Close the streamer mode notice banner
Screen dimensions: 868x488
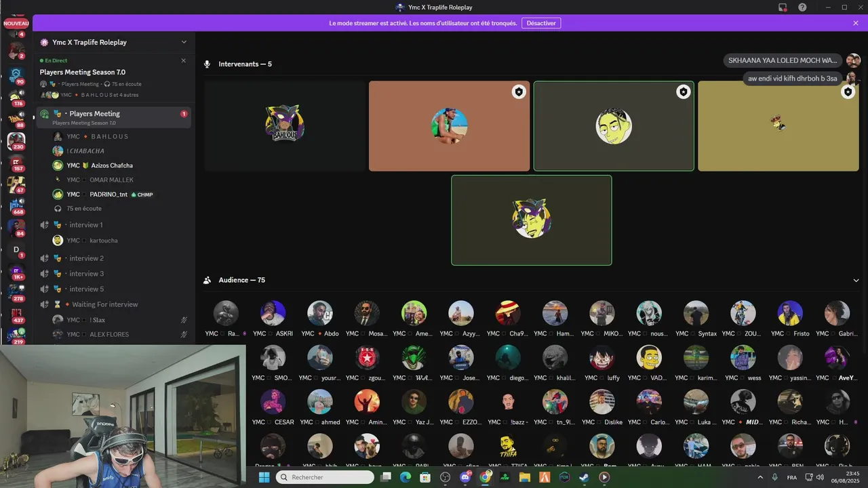click(856, 23)
